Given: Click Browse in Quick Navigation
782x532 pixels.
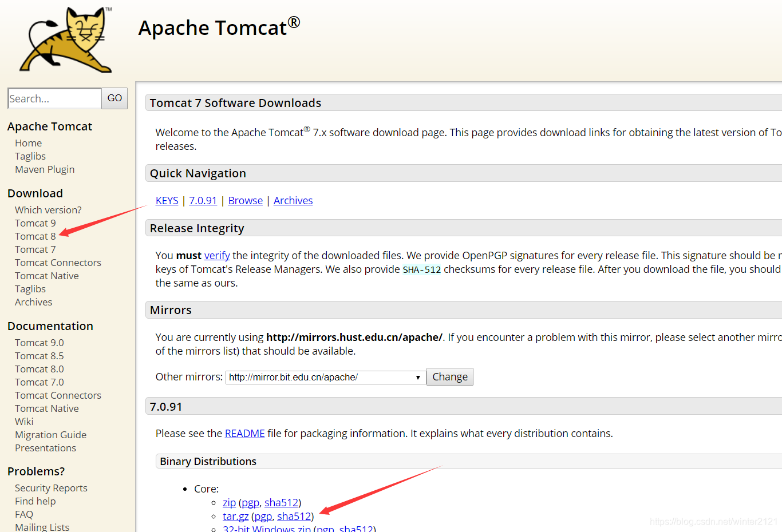Looking at the screenshot, I should [x=246, y=201].
